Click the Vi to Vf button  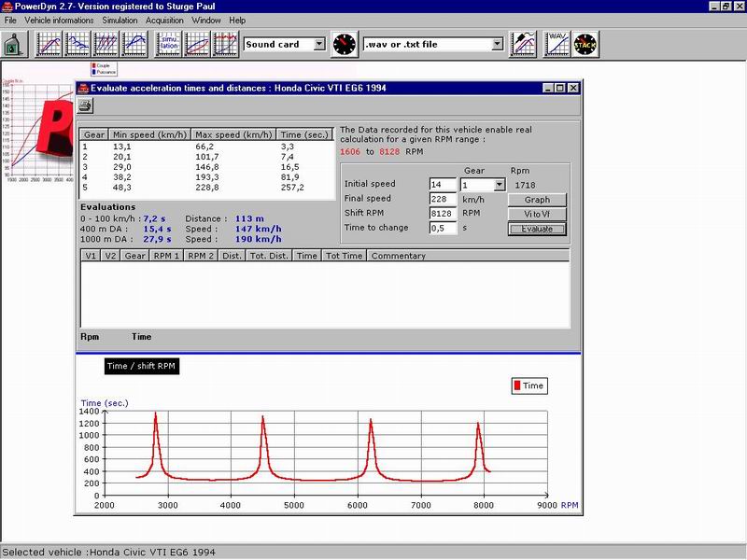[x=537, y=215]
